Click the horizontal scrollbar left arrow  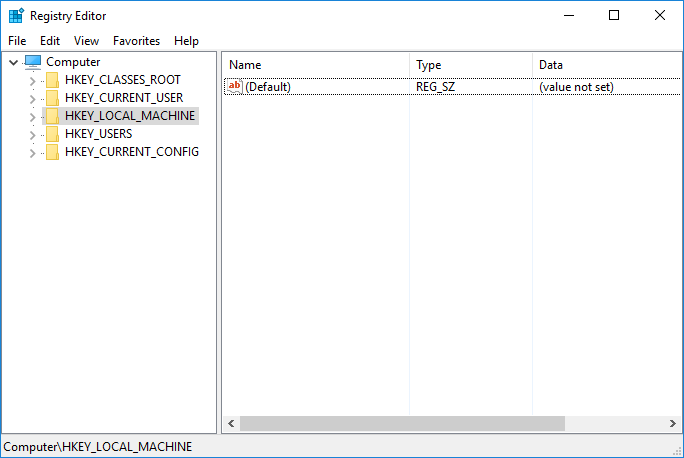[x=231, y=424]
